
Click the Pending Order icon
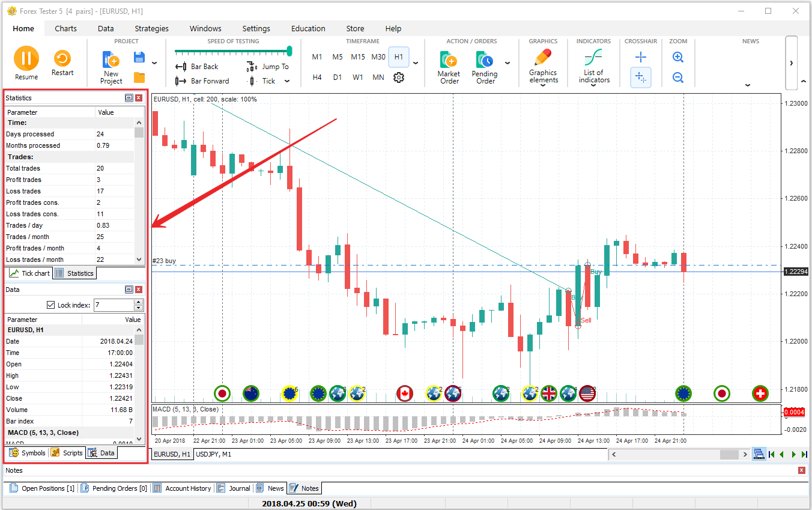[484, 60]
